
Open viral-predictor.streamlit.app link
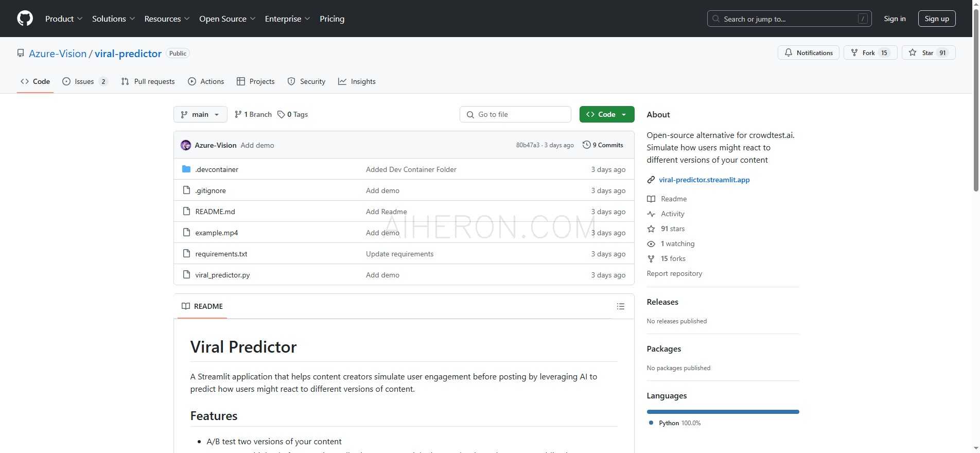click(704, 180)
